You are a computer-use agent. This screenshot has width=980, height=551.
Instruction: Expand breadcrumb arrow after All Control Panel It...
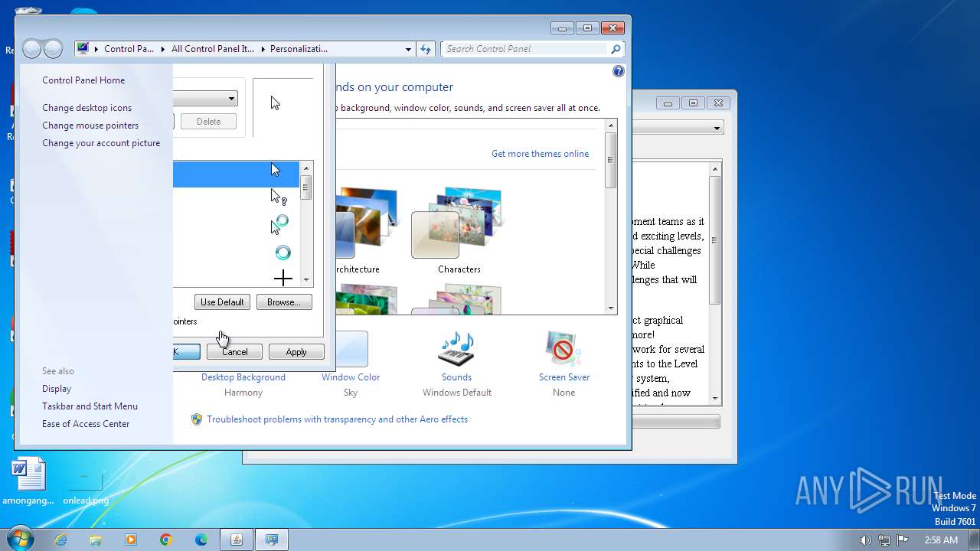pos(262,49)
